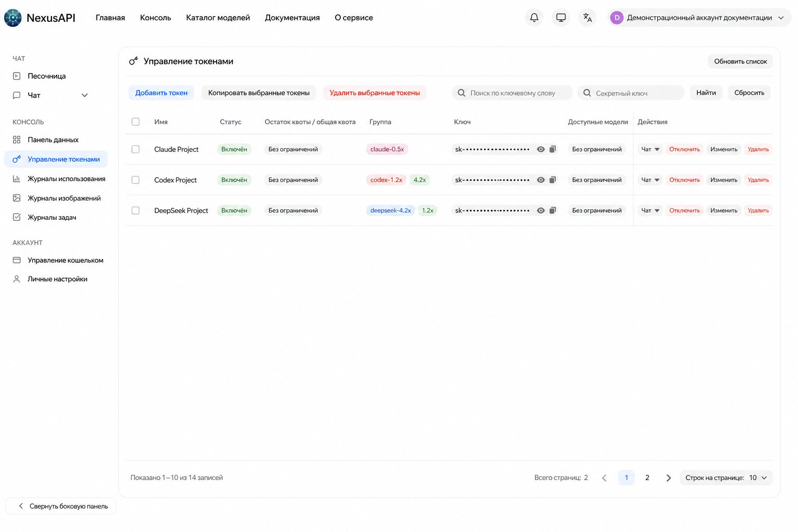Open the account dropdown menu

tap(699, 18)
